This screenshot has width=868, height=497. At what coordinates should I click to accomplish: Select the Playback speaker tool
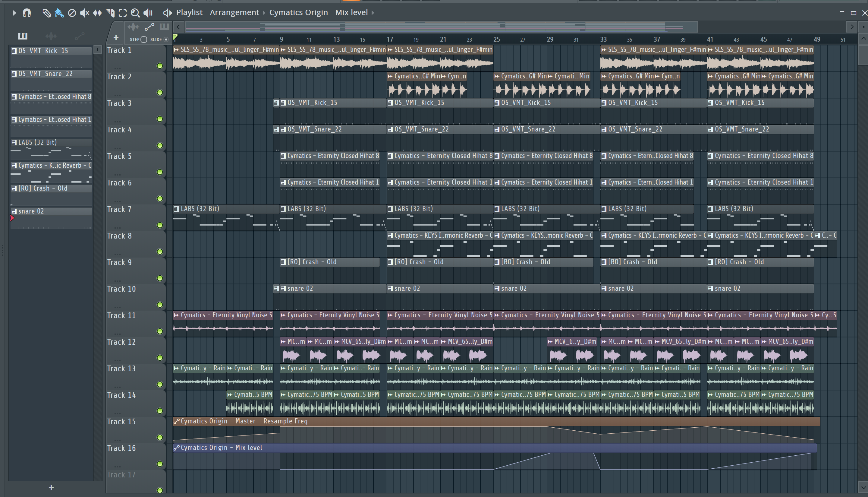click(x=148, y=13)
